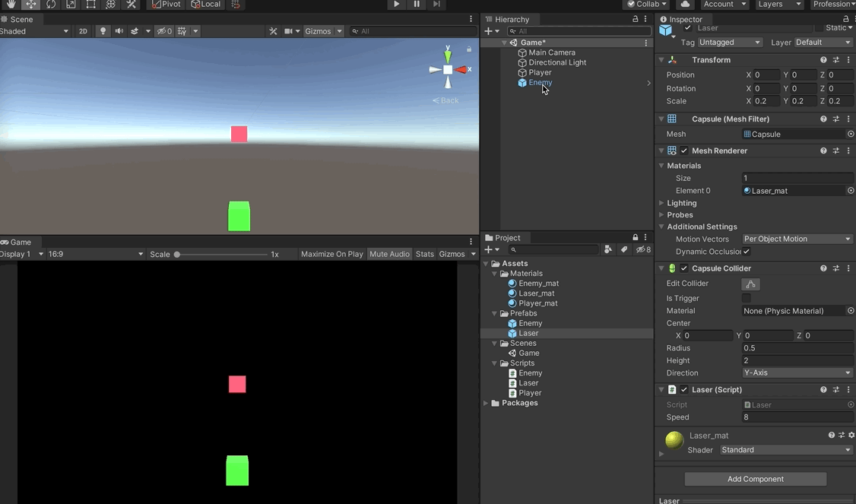This screenshot has height=504, width=856.
Task: Click the Edit Collider icon button
Action: (x=750, y=284)
